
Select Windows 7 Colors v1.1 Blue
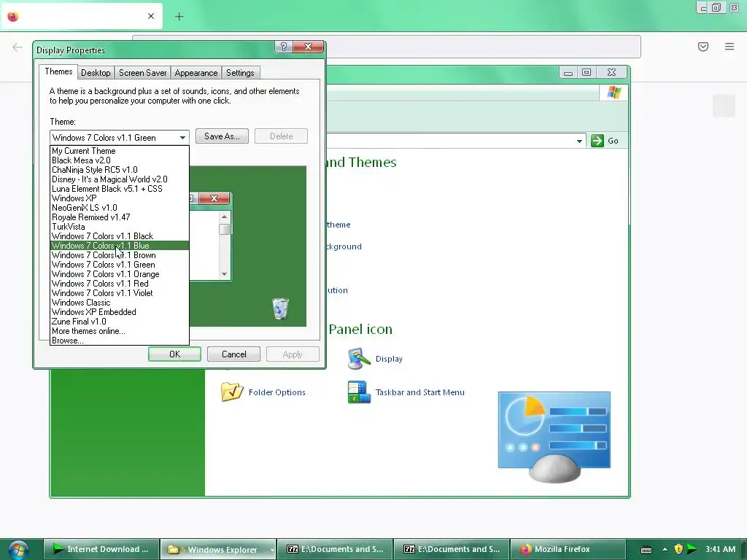tap(120, 246)
